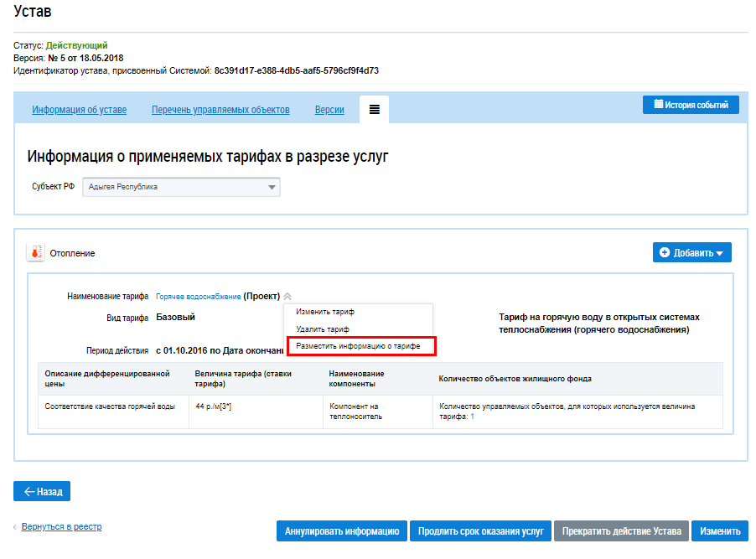The width and height of the screenshot is (756, 559).
Task: Open the managed objects count link 1
Action: coord(473,417)
